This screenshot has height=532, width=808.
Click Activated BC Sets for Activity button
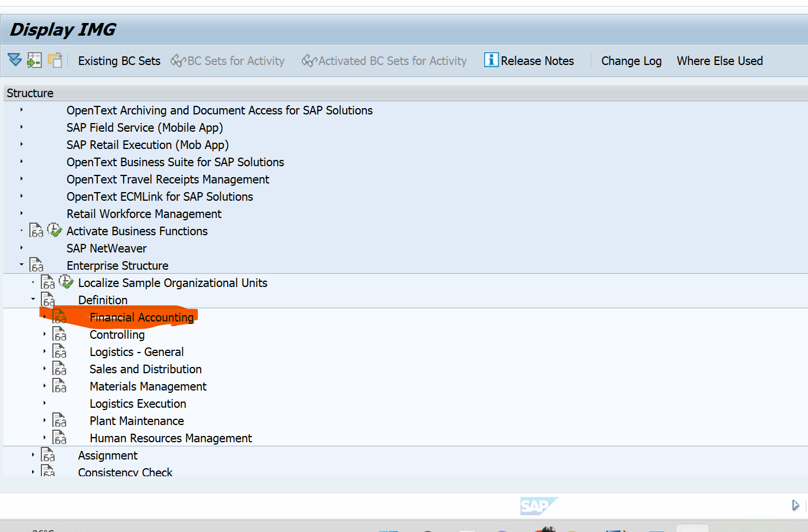point(384,61)
